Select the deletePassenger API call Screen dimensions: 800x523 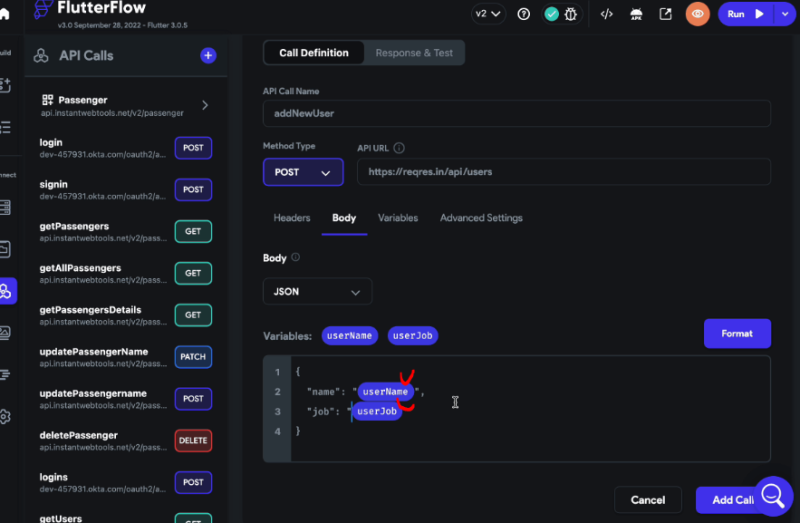(x=126, y=441)
